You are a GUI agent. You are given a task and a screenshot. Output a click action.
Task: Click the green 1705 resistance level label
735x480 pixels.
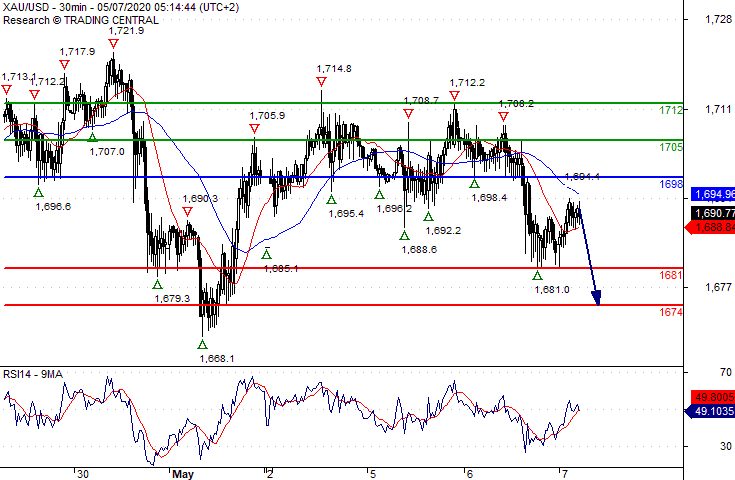(x=671, y=147)
